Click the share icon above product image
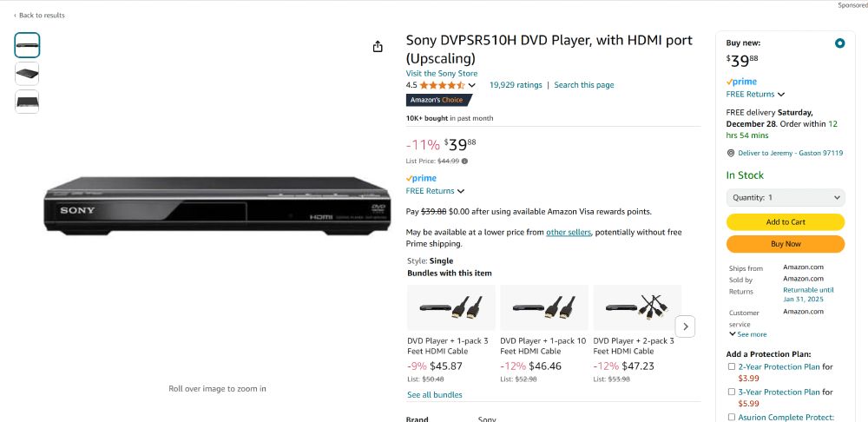 coord(378,47)
